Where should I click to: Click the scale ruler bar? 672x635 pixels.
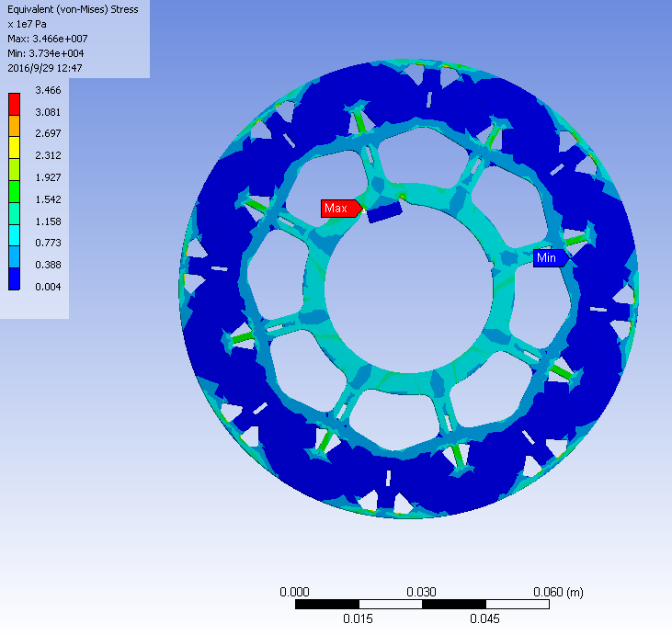(422, 605)
